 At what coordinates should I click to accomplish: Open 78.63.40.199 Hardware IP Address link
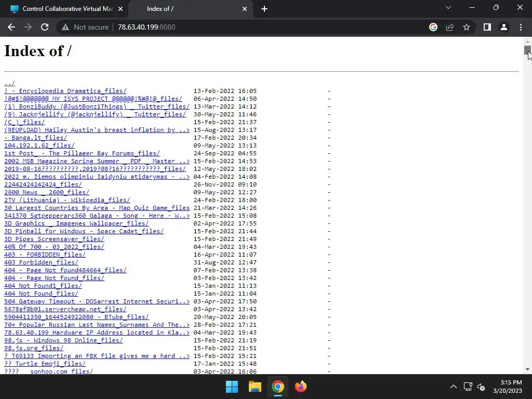coord(97,333)
